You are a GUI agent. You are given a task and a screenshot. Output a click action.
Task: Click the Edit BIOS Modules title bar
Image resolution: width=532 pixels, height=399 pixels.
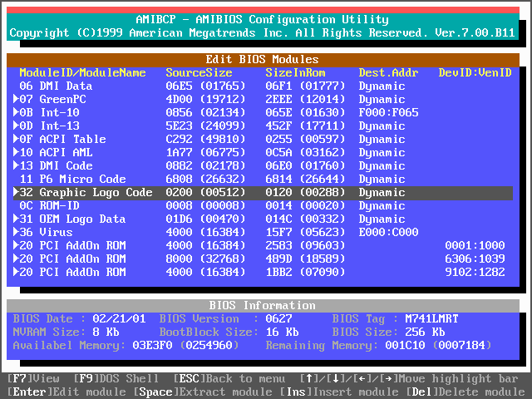263,59
